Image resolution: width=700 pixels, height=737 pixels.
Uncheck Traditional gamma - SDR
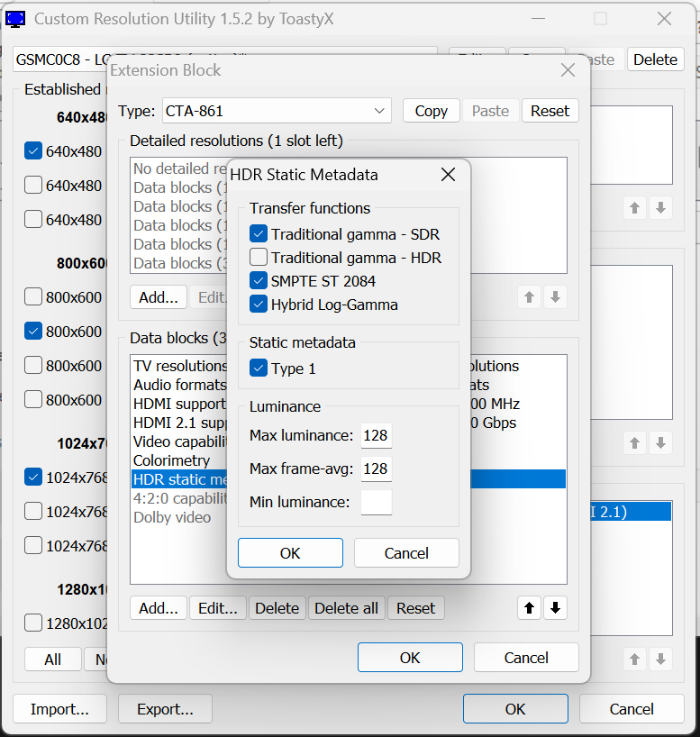[x=258, y=234]
